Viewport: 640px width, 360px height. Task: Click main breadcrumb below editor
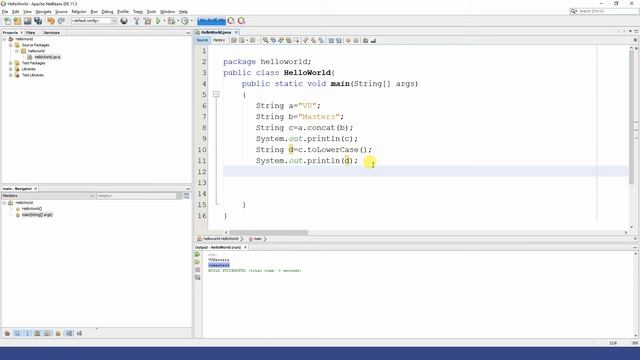click(x=255, y=239)
